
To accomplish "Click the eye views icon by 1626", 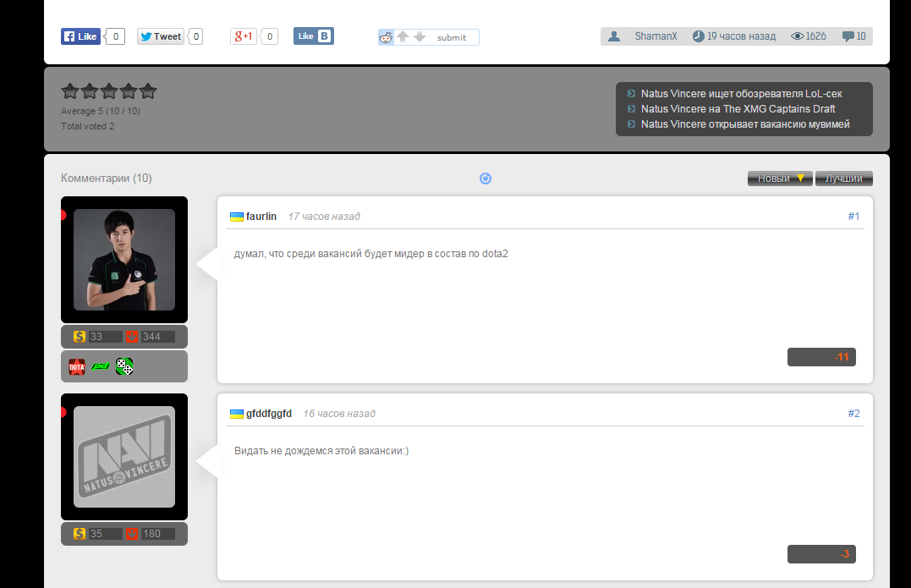I will 798,36.
